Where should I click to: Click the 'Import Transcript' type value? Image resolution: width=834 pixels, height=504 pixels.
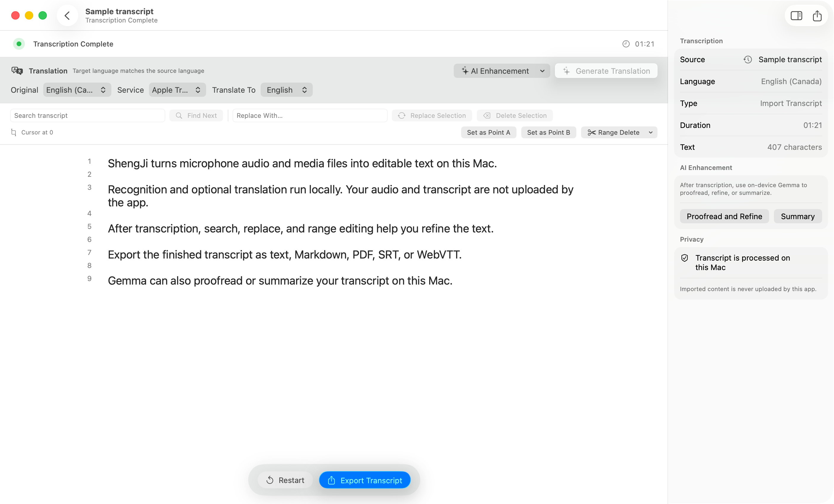791,104
